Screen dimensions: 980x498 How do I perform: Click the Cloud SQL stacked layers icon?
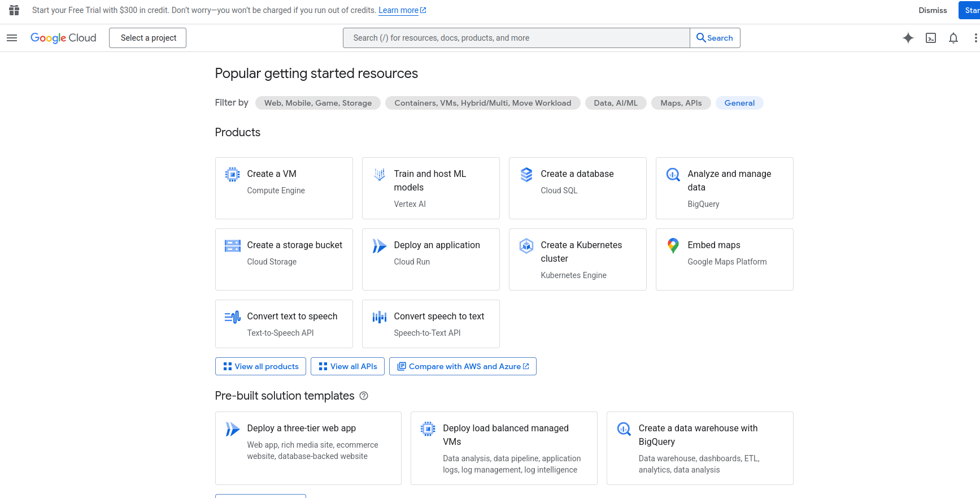pos(526,175)
